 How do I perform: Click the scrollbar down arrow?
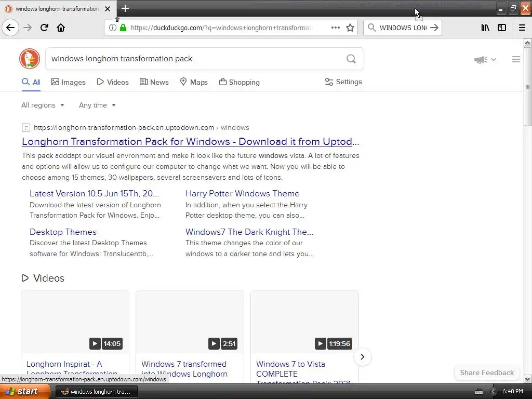click(527, 379)
